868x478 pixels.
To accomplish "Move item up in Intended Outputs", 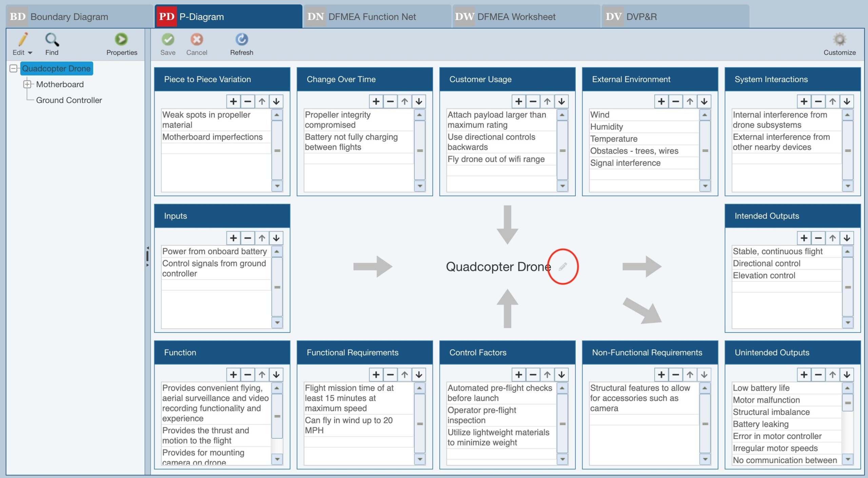I will point(832,238).
